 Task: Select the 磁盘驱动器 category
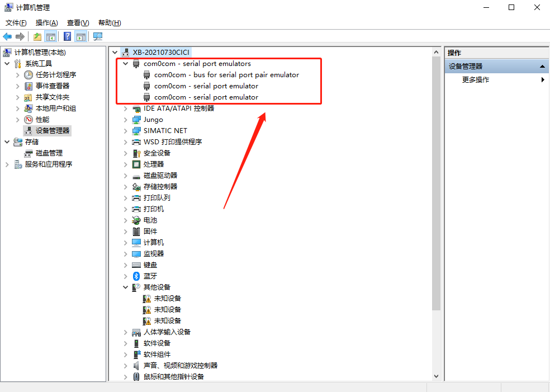[x=160, y=176]
